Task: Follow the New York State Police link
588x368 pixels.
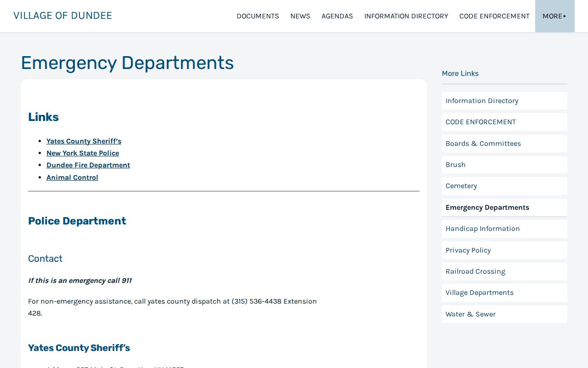Action: [83, 153]
